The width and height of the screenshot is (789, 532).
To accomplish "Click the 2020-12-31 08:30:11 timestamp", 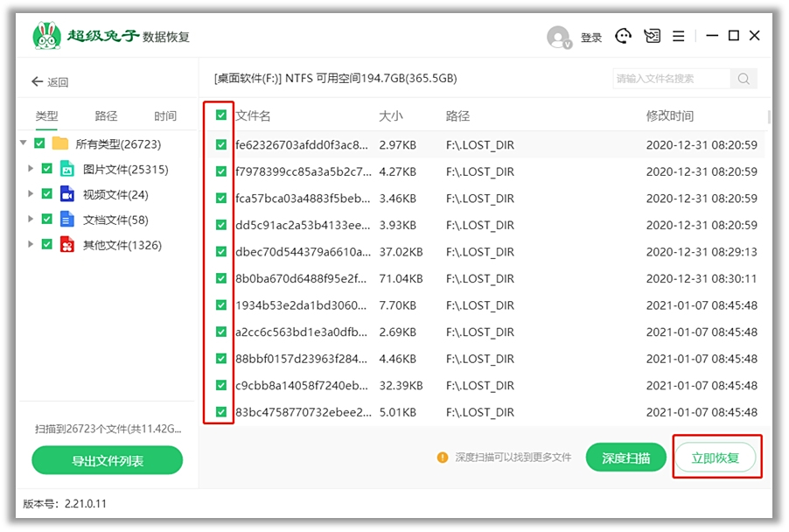I will click(702, 278).
